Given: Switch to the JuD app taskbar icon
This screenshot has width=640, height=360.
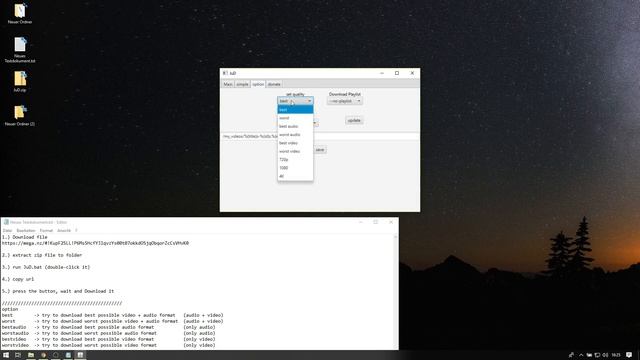Looking at the screenshot, I should pyautogui.click(x=80, y=355).
